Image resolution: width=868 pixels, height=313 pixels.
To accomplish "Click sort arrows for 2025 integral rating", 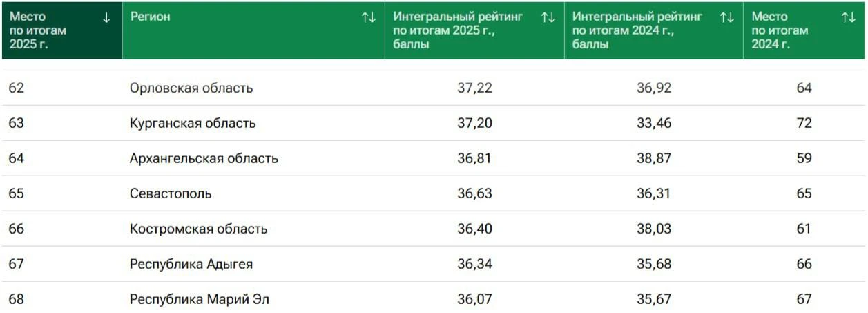I will pyautogui.click(x=548, y=18).
